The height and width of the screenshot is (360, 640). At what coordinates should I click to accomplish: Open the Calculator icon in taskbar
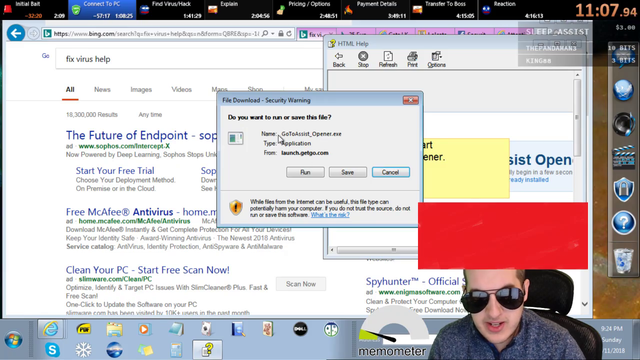click(x=176, y=350)
